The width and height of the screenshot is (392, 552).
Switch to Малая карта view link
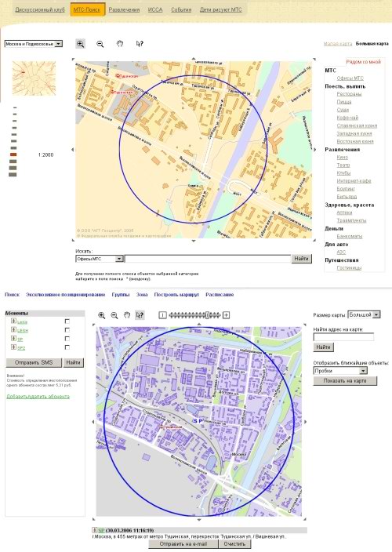(338, 44)
